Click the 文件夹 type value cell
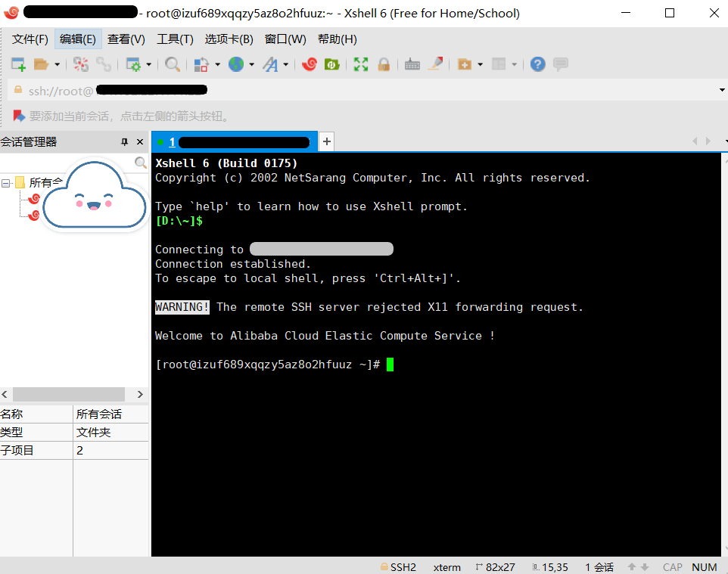This screenshot has height=574, width=728. (93, 432)
